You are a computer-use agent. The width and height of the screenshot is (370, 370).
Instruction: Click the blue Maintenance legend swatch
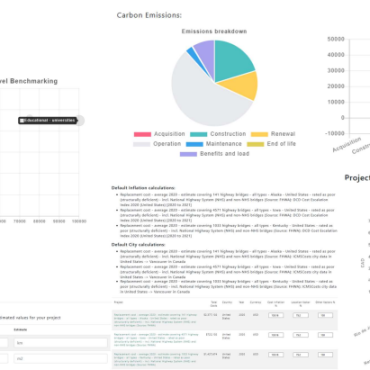194,144
